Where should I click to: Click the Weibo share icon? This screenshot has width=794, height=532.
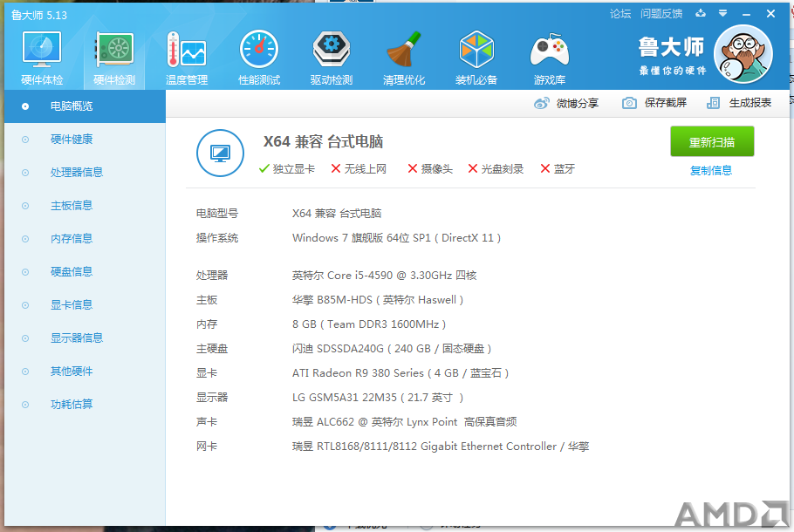[x=541, y=103]
